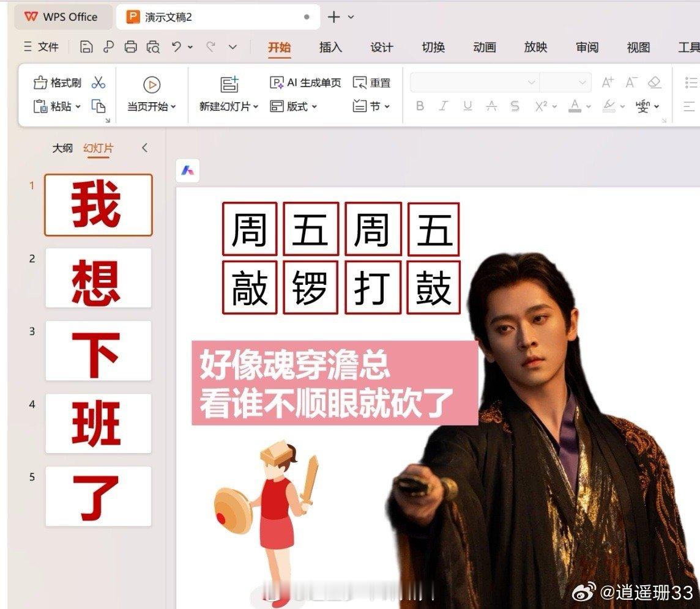
Task: Select the 切换 ribbon tab
Action: [x=433, y=47]
